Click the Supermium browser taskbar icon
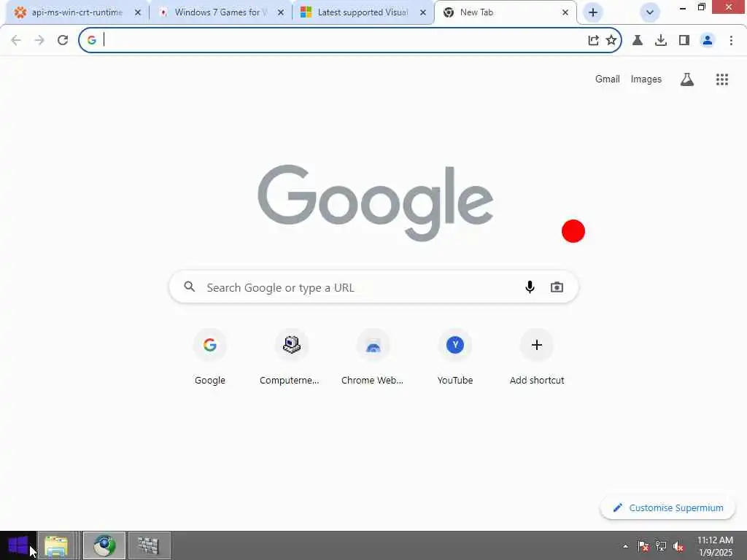The width and height of the screenshot is (747, 560). (x=104, y=545)
